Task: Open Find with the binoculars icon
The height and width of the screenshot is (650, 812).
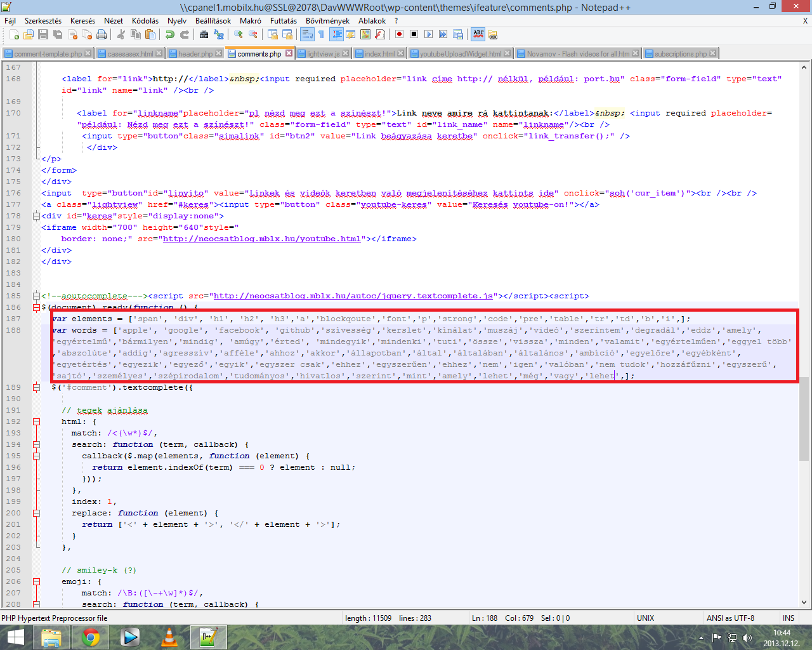Action: (x=204, y=34)
